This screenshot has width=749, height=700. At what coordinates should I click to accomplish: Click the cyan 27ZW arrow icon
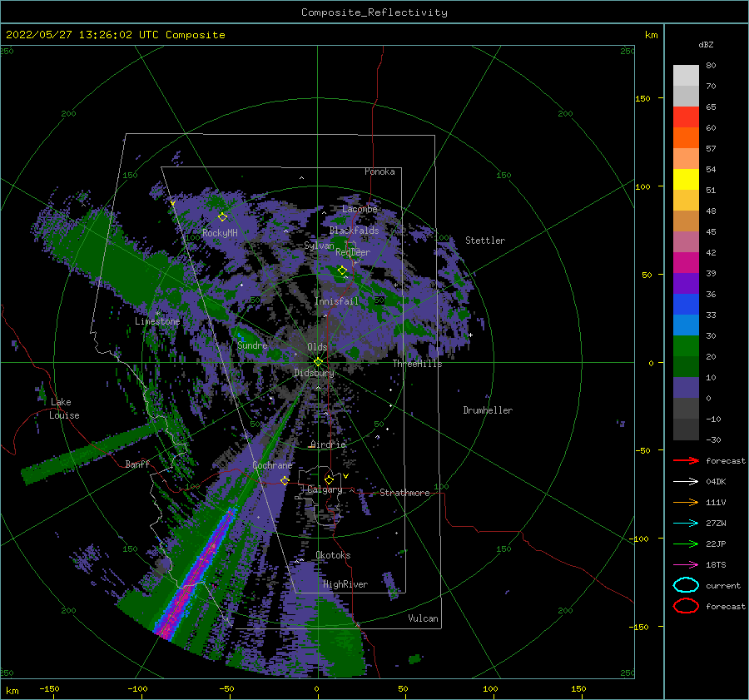686,524
